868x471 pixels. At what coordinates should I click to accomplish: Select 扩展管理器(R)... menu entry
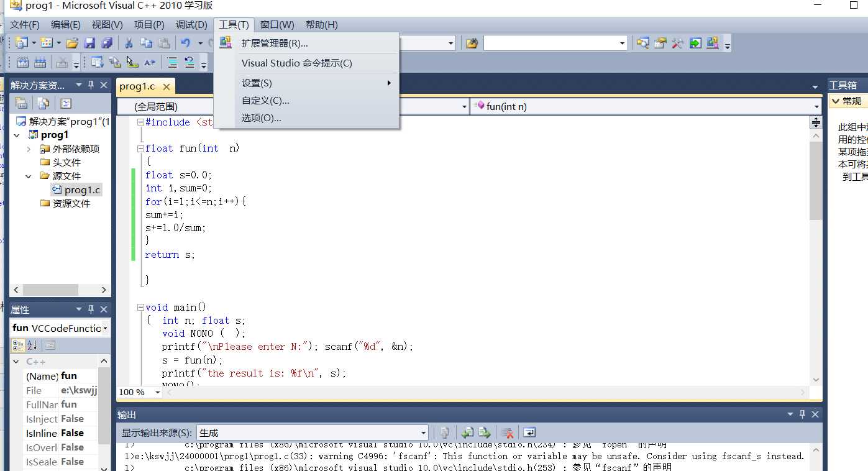pos(306,43)
